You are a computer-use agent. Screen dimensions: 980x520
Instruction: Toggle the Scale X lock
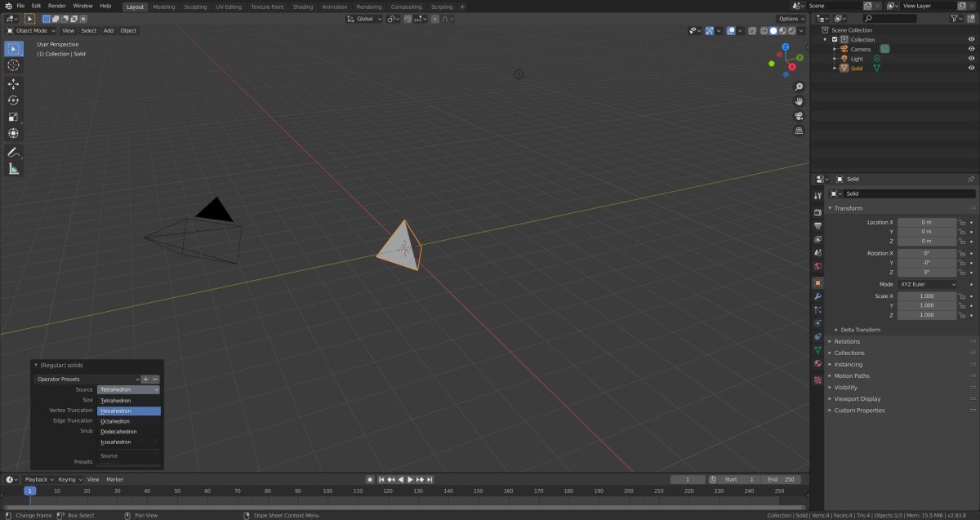(962, 296)
